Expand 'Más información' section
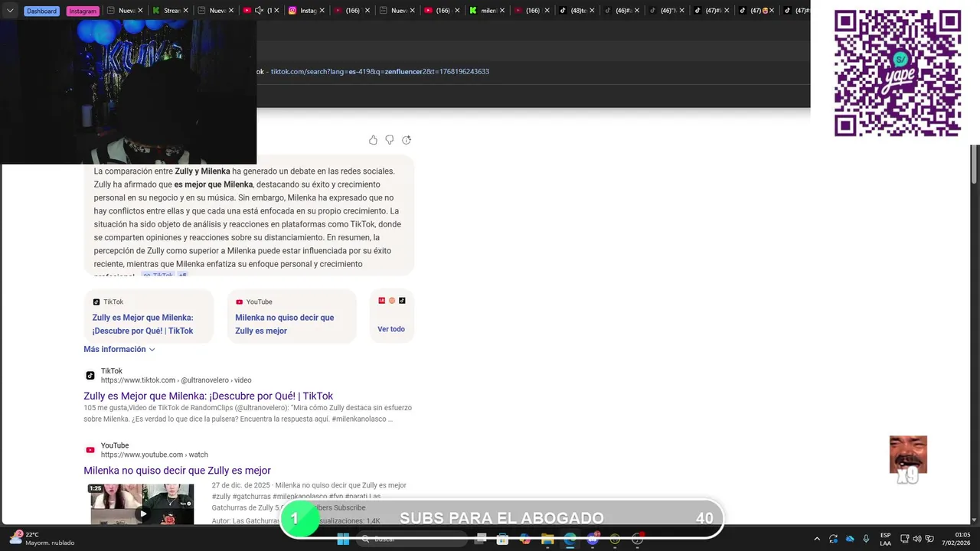The width and height of the screenshot is (980, 551). 119,349
